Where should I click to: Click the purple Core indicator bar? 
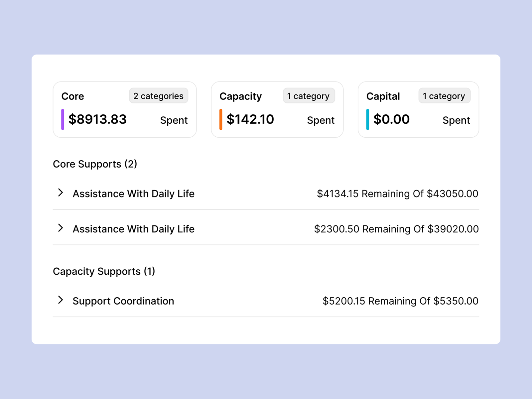pos(63,119)
